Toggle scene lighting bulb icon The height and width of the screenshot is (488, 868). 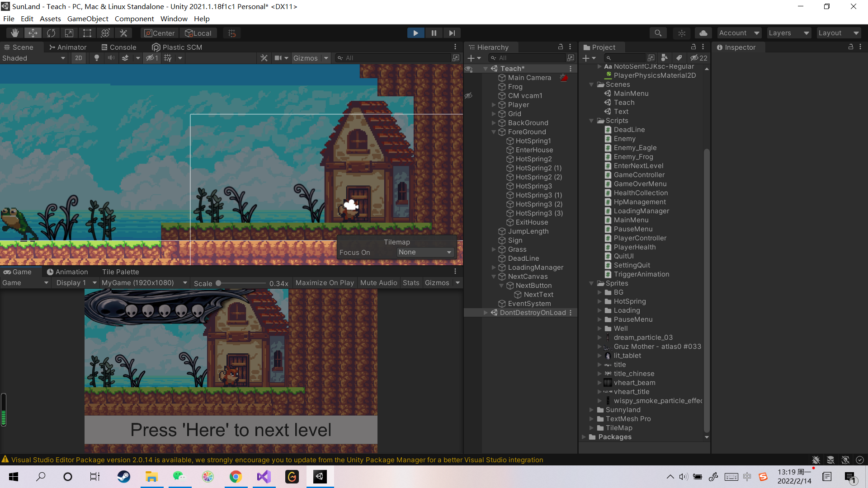[96, 58]
